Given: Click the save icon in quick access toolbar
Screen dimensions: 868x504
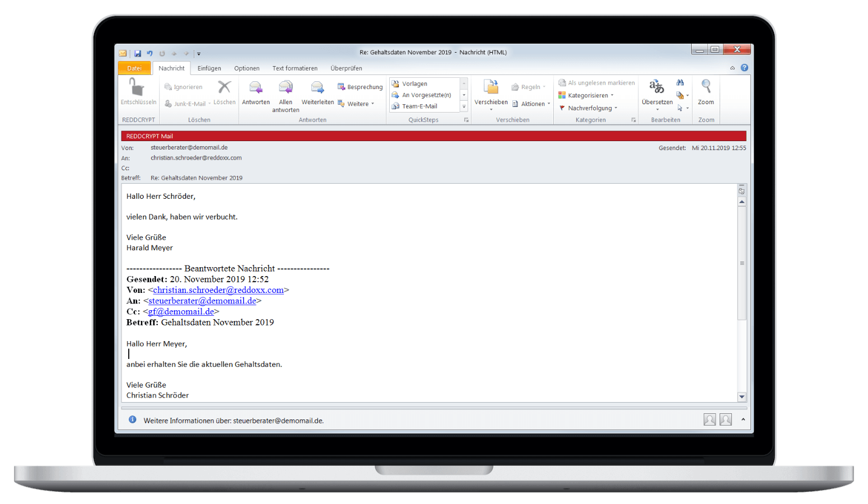Looking at the screenshot, I should click(x=138, y=53).
